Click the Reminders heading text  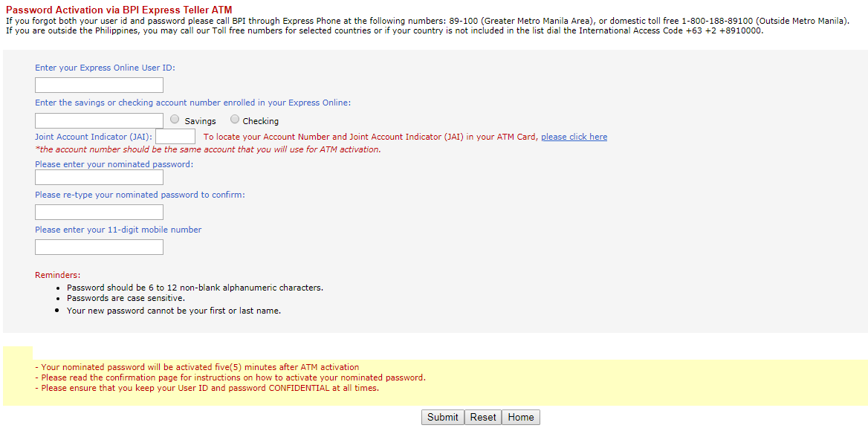[57, 274]
